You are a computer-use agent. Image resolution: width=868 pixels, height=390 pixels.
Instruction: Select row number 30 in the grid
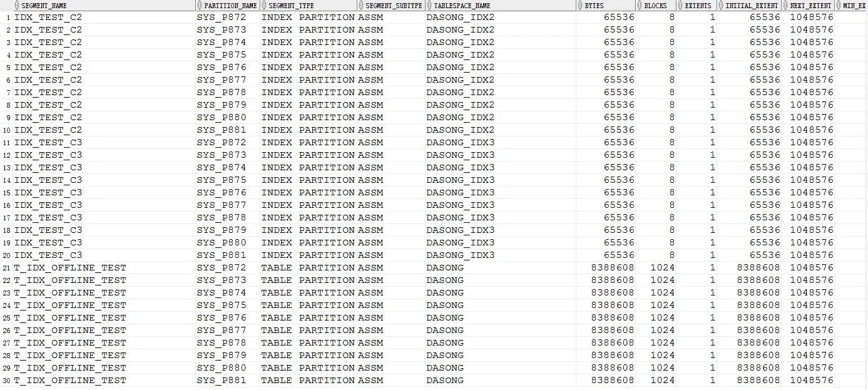click(x=6, y=381)
